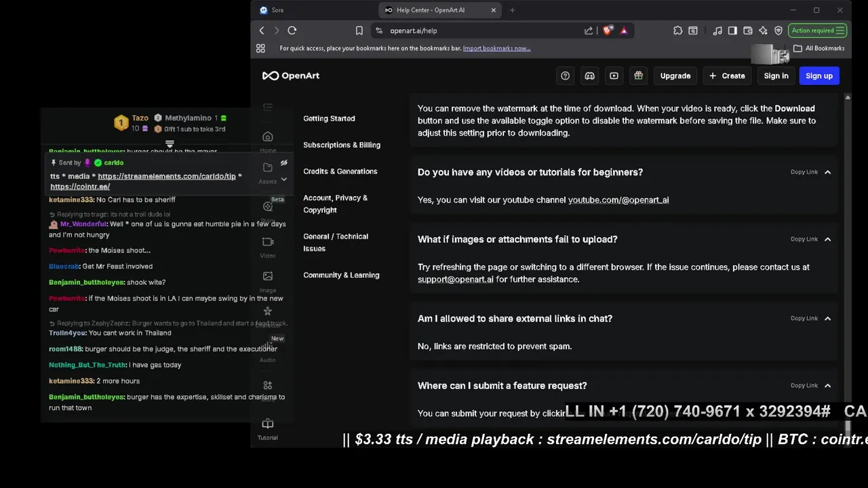Click the Upgrade button

coord(675,76)
